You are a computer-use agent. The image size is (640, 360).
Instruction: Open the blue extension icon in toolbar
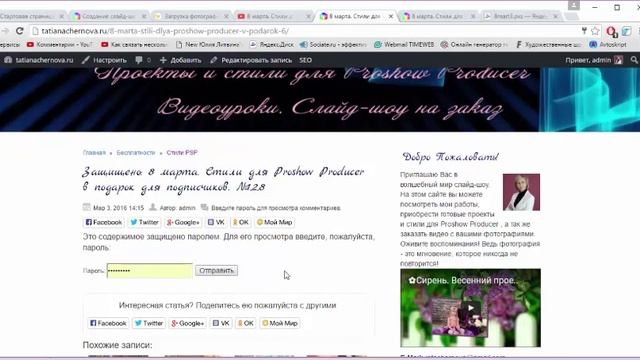coord(627,31)
